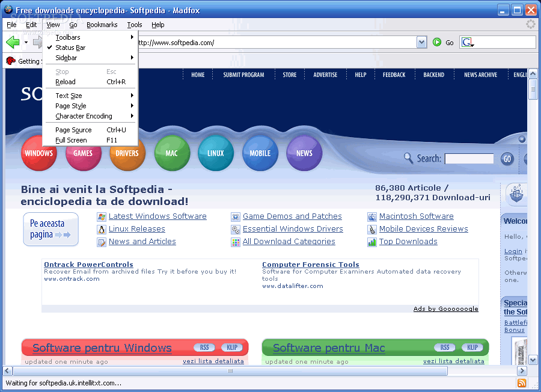The image size is (541, 392).
Task: Click in the address bar URL field
Action: tap(276, 43)
